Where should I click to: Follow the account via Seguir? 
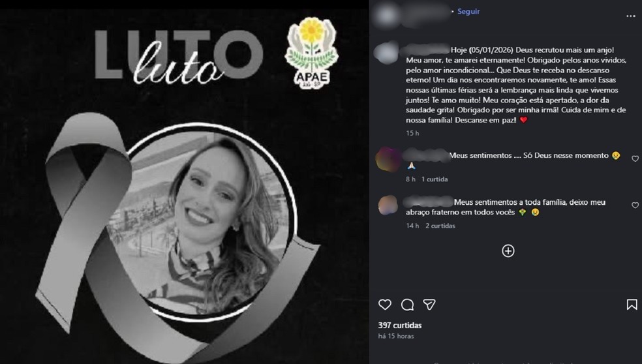(x=468, y=12)
